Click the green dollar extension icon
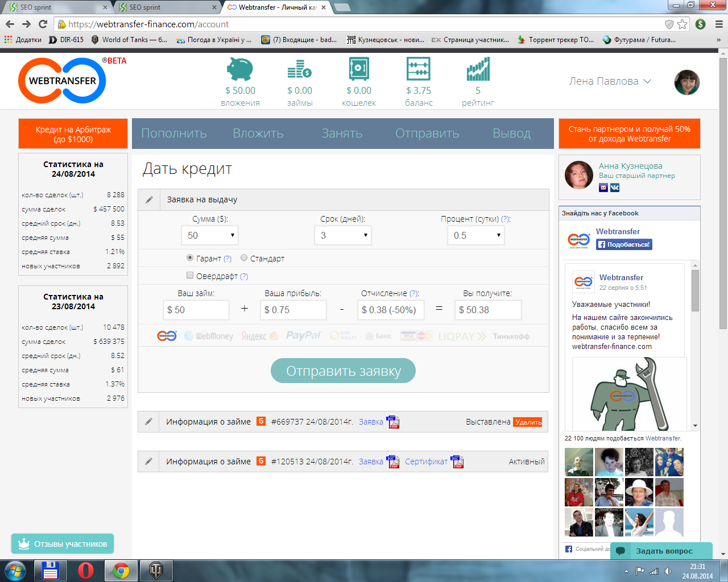The height and width of the screenshot is (582, 728). point(701,24)
